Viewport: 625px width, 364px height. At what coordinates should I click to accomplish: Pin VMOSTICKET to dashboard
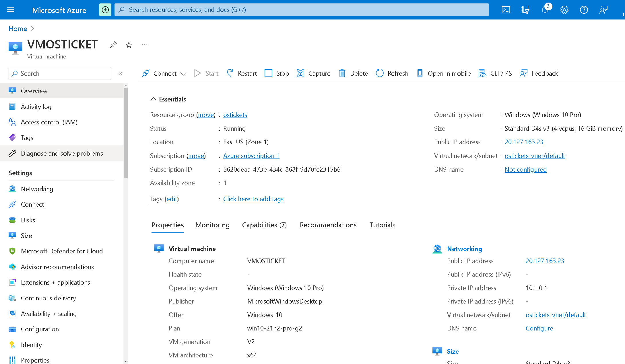tap(113, 45)
